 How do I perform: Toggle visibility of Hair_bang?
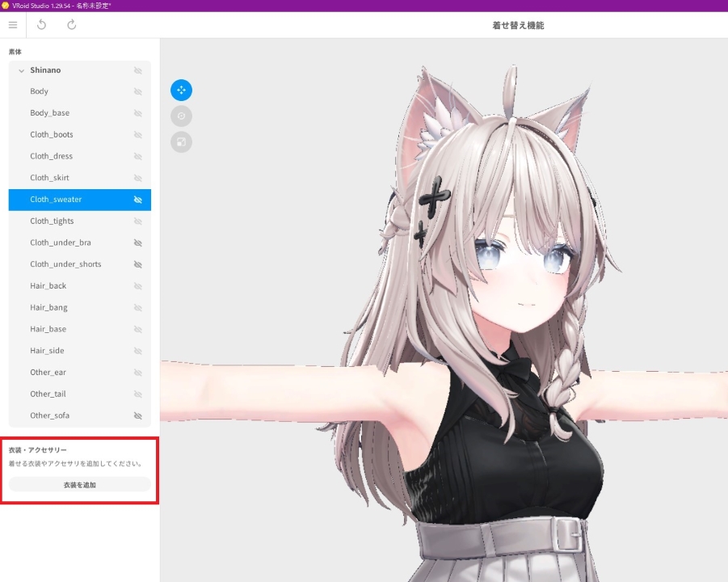138,308
